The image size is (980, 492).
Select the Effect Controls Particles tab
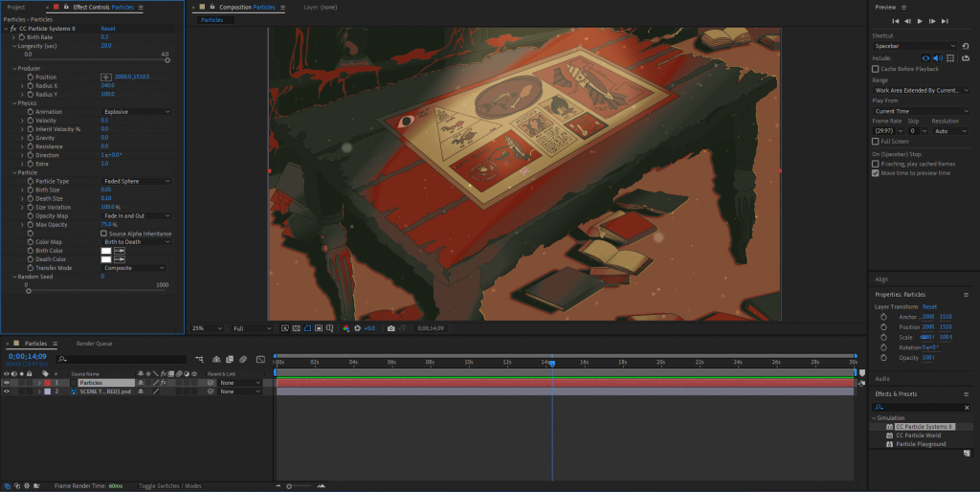pyautogui.click(x=103, y=8)
